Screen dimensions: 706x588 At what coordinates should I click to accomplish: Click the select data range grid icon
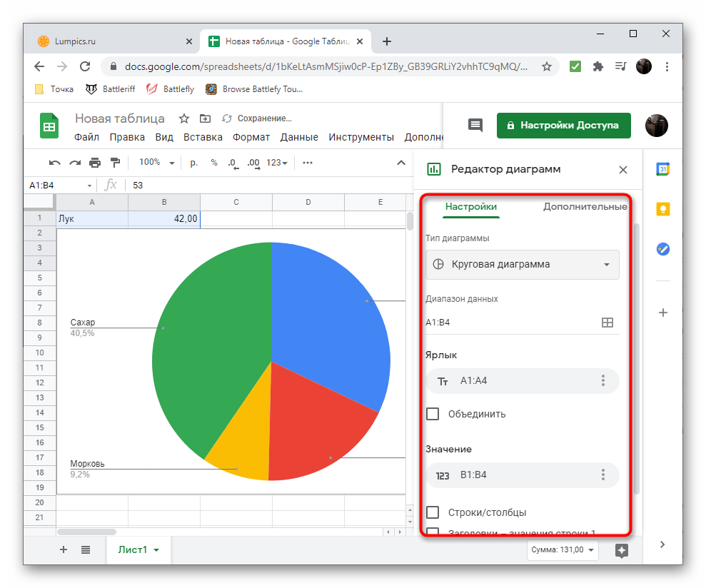click(x=607, y=323)
